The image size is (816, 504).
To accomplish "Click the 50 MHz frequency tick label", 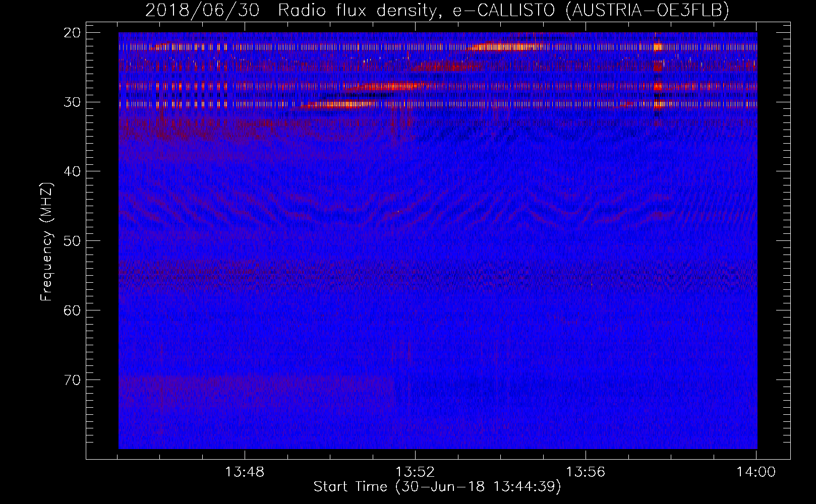I will coord(73,240).
